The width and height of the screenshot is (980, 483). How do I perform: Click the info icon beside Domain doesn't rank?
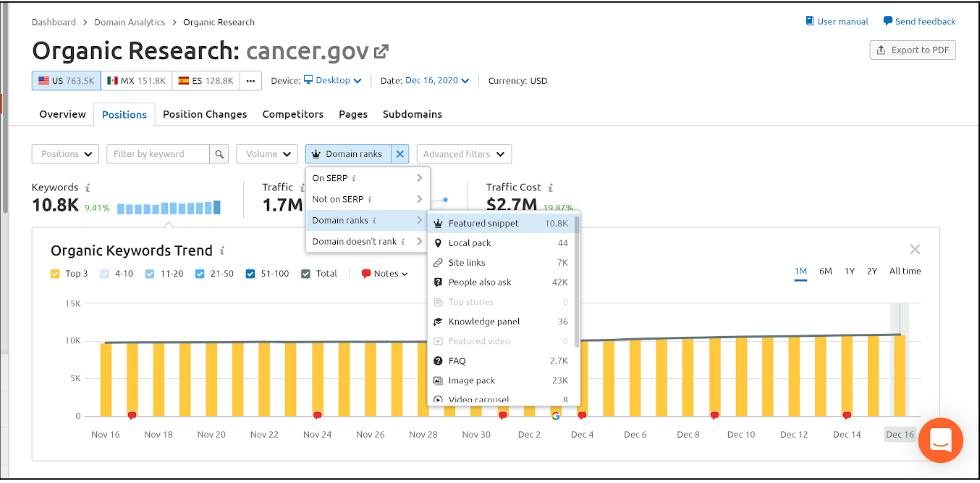pos(402,241)
